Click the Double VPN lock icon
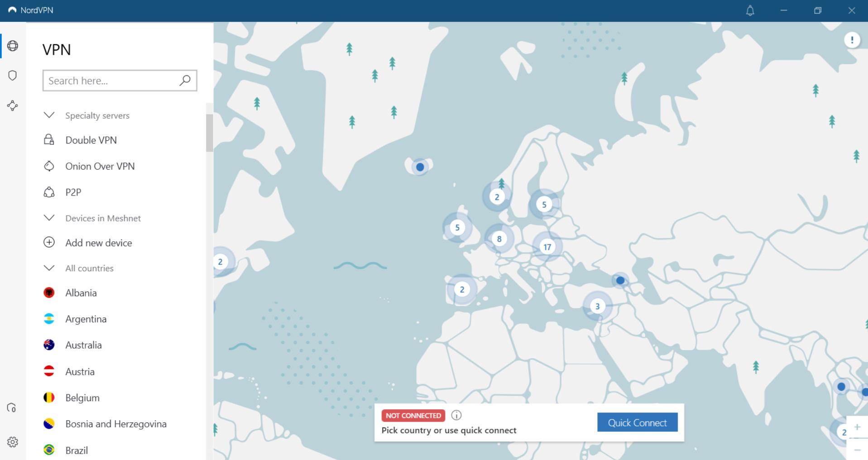The height and width of the screenshot is (460, 868). click(x=49, y=139)
